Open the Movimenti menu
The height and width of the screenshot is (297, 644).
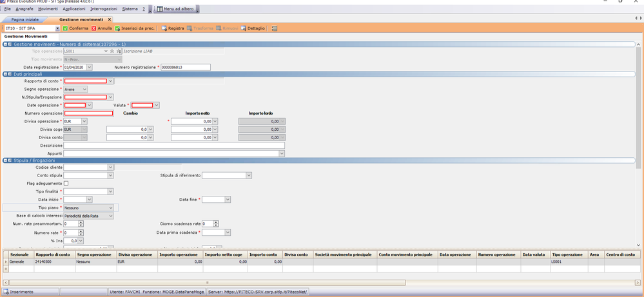coord(48,8)
